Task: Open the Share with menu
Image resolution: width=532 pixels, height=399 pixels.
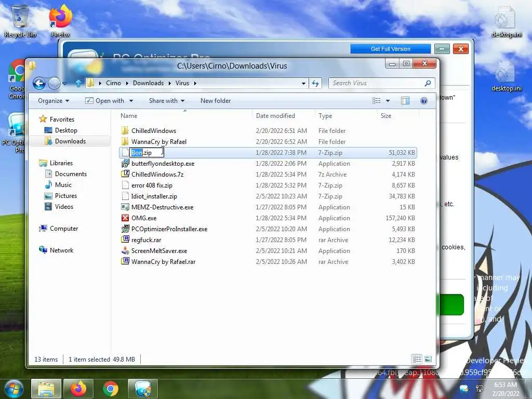Action: 167,101
